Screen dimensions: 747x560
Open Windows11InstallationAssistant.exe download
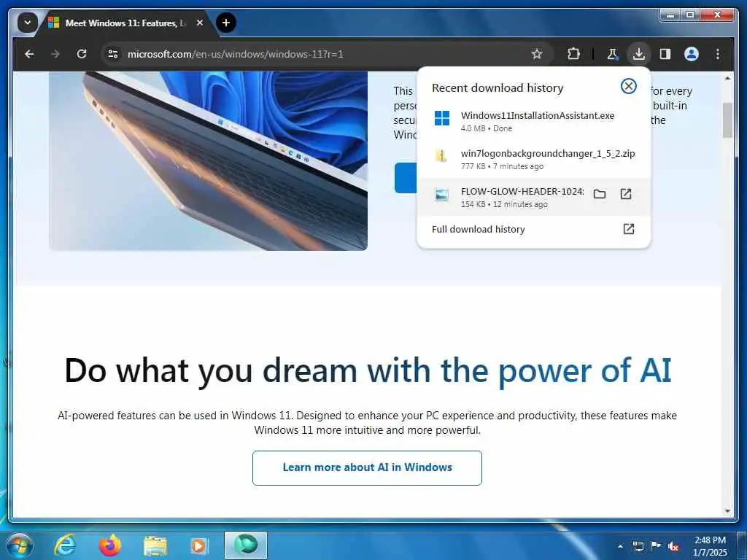click(533, 121)
